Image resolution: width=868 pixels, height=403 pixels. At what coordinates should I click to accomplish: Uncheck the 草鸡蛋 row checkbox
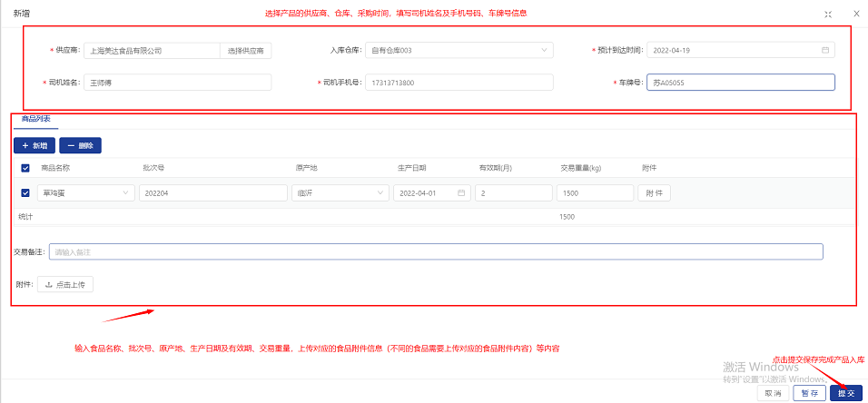coord(25,192)
